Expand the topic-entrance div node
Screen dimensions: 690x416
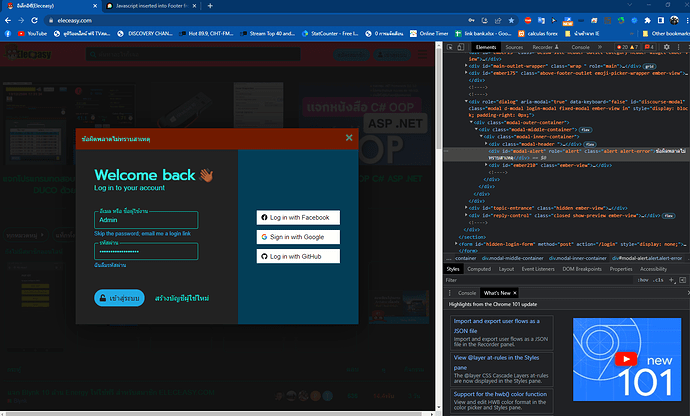pos(466,208)
